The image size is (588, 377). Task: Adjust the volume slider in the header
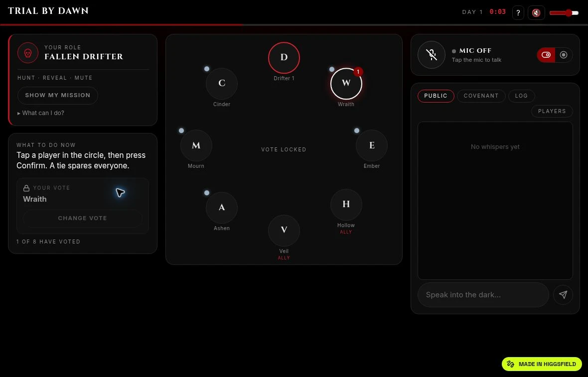coord(564,13)
